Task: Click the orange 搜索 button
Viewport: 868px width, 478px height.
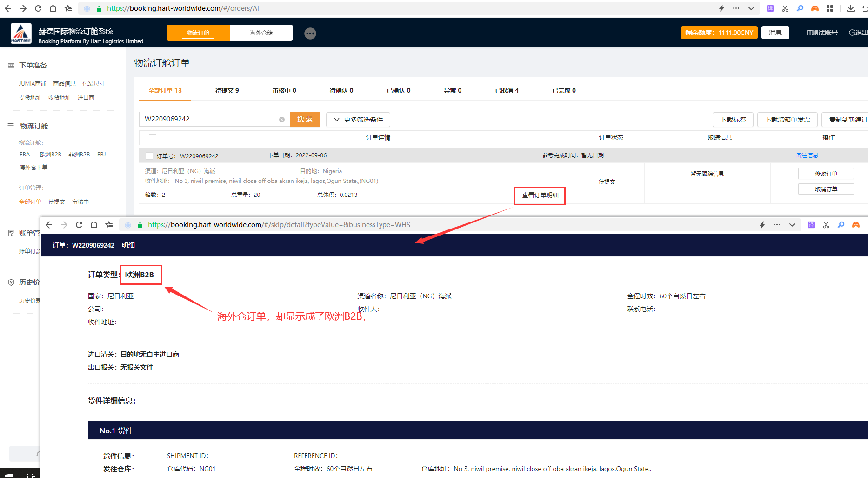Action: (x=305, y=119)
